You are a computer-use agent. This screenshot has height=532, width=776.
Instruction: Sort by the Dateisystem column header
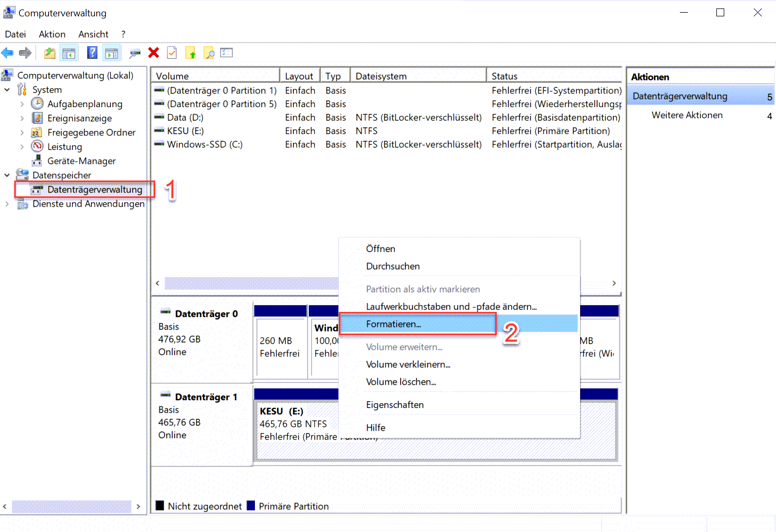(418, 76)
